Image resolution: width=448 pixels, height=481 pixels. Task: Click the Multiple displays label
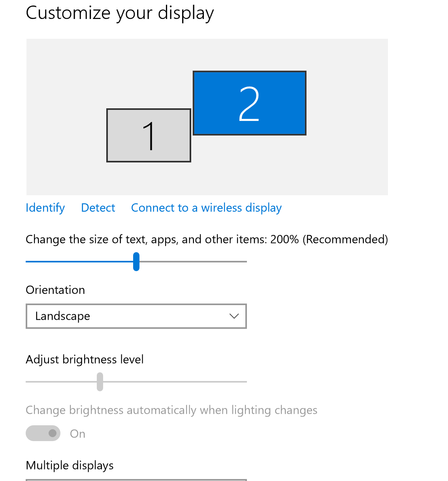(70, 466)
